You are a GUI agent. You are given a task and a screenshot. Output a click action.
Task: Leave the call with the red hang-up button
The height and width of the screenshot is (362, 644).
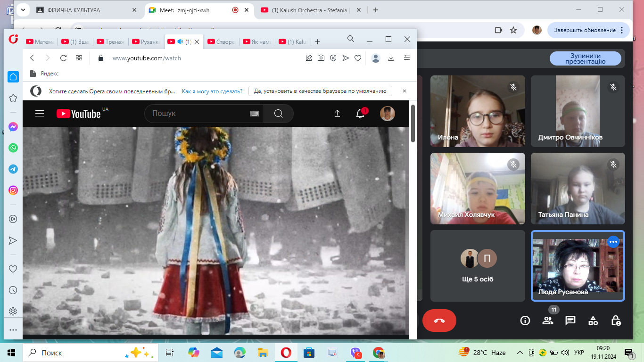439,321
